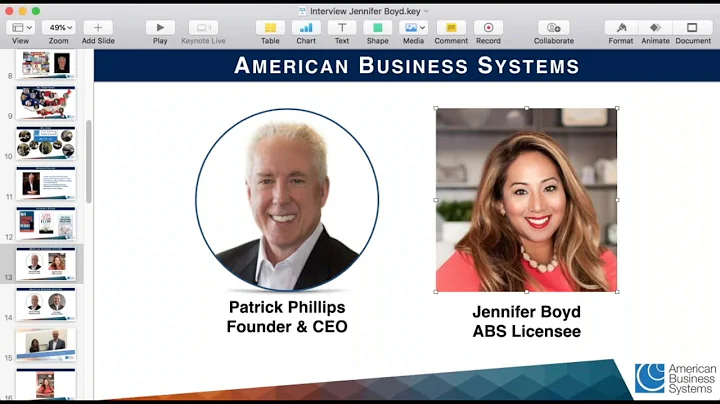720x404 pixels.
Task: Open the Document inspector
Action: [x=692, y=28]
